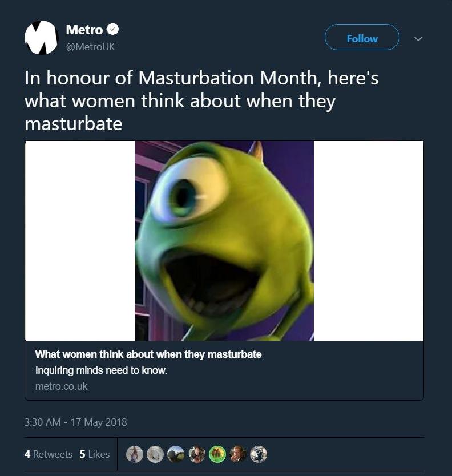Open the fourth liker avatar left of green one
Viewport: 452px width, 476px height.
tap(197, 454)
